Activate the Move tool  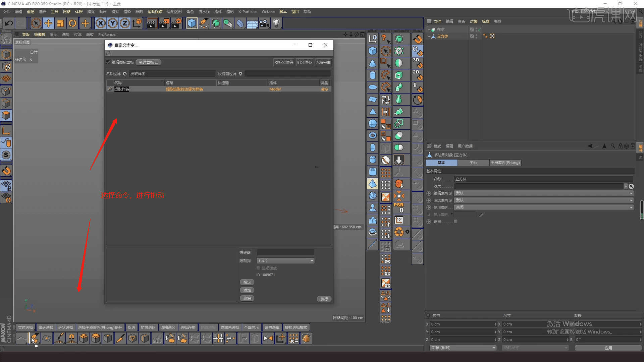click(x=48, y=23)
